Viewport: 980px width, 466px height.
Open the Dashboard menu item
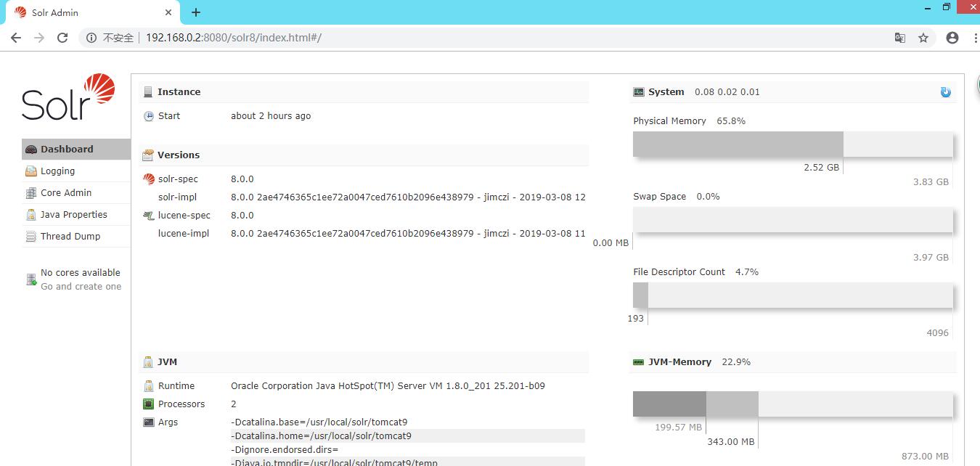76,149
